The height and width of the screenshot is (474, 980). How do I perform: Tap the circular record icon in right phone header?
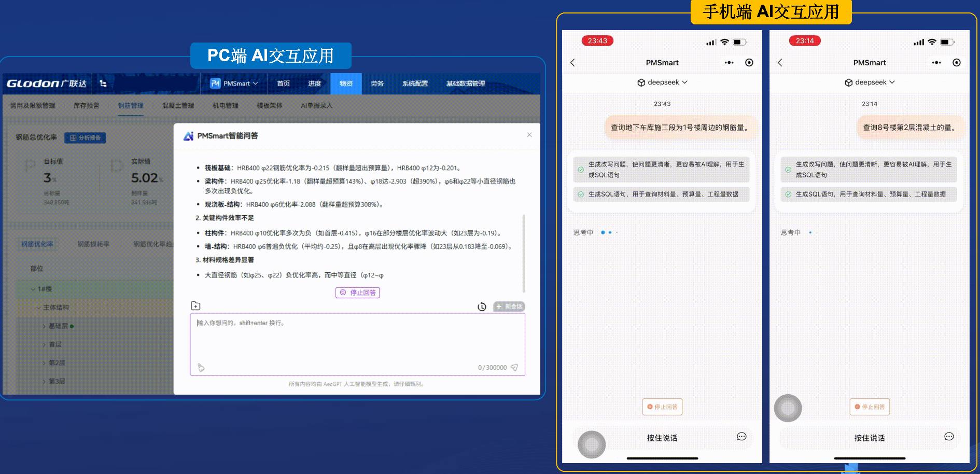pyautogui.click(x=957, y=63)
